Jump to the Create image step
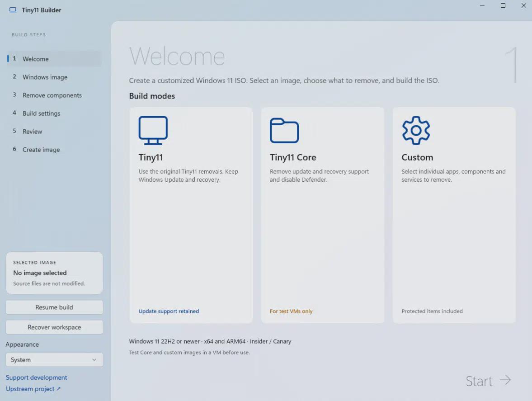532x401 pixels. [54, 150]
